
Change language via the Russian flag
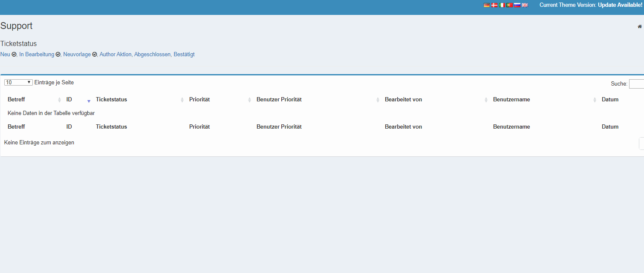pyautogui.click(x=517, y=5)
